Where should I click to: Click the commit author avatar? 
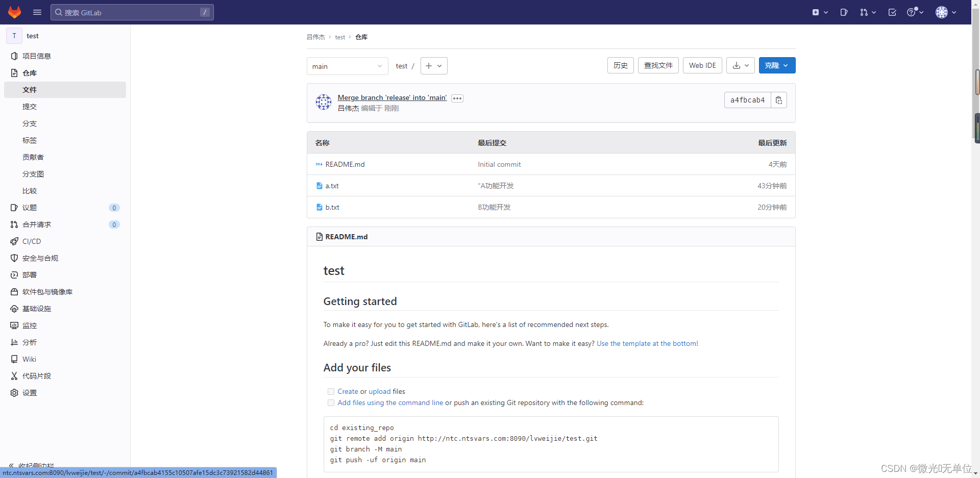[324, 102]
